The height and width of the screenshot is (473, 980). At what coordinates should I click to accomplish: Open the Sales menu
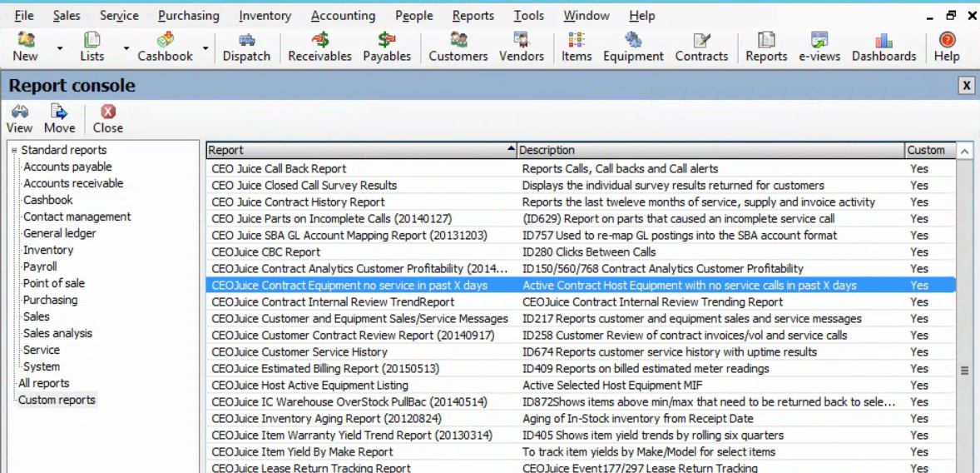coord(67,16)
